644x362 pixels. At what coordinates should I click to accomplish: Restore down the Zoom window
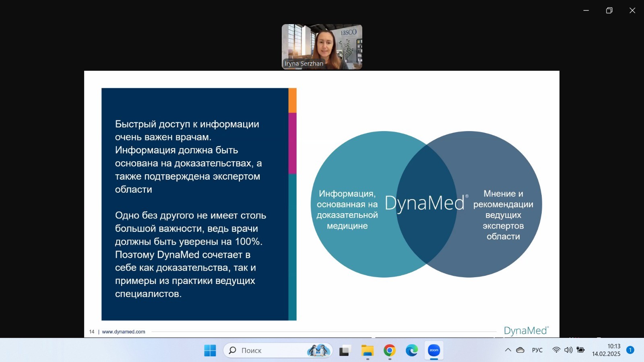(x=609, y=10)
